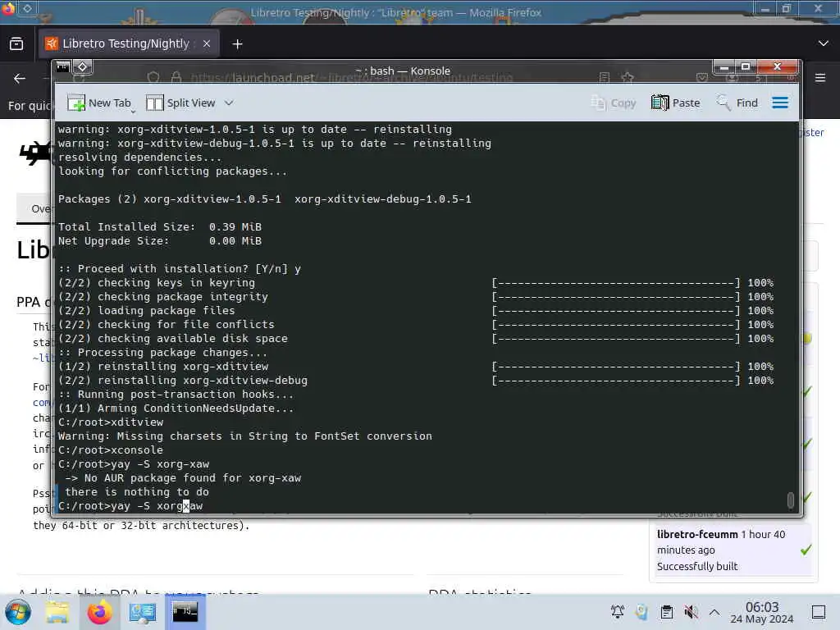Screen dimensions: 840x630
Task: Click the Konsole window menu icon
Action: (x=63, y=67)
